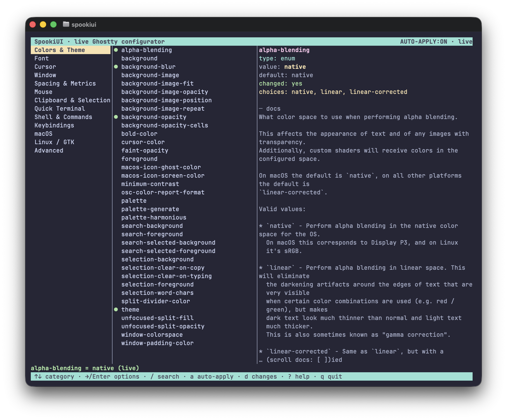This screenshot has width=507, height=420.
Task: Select the Keybindings category
Action: (x=54, y=125)
